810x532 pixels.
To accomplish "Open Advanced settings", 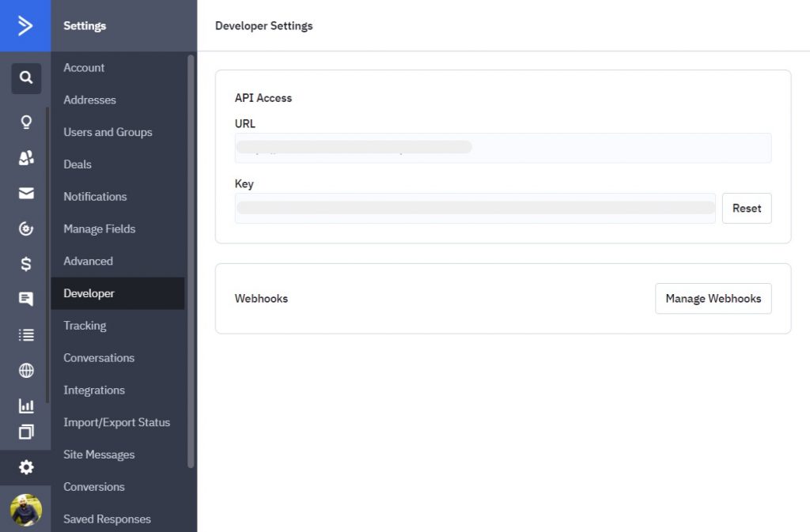I will (88, 261).
